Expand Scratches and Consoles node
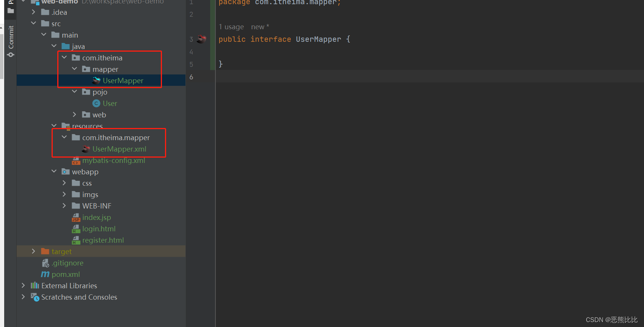 (23, 297)
